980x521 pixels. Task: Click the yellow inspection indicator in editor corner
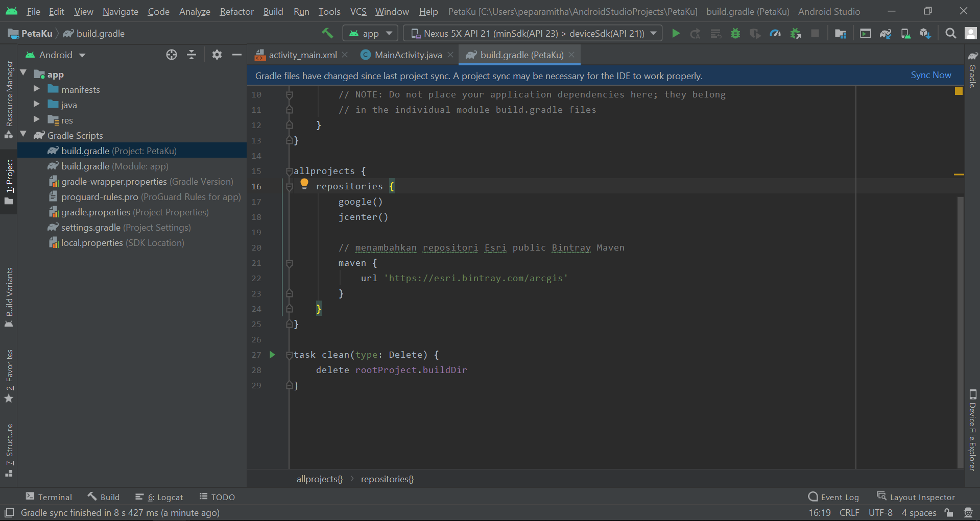959,91
